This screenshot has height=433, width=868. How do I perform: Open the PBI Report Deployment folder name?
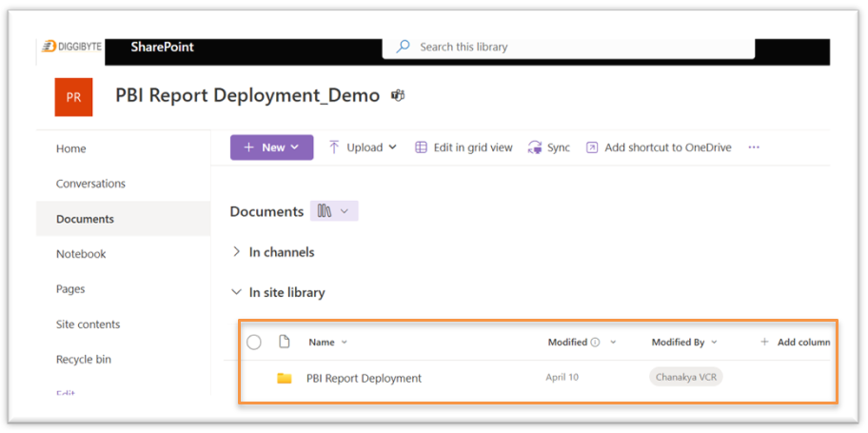pos(364,378)
